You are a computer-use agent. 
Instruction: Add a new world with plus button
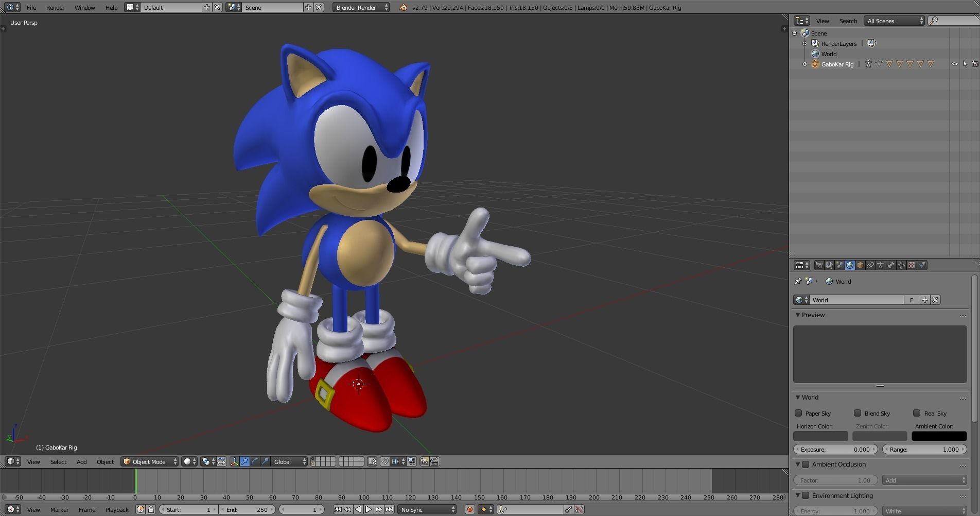click(x=925, y=300)
